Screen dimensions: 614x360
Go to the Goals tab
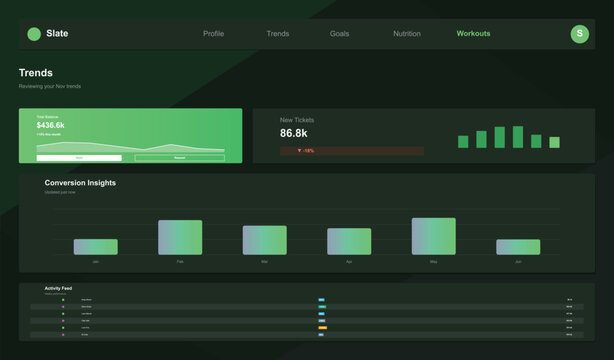[339, 34]
